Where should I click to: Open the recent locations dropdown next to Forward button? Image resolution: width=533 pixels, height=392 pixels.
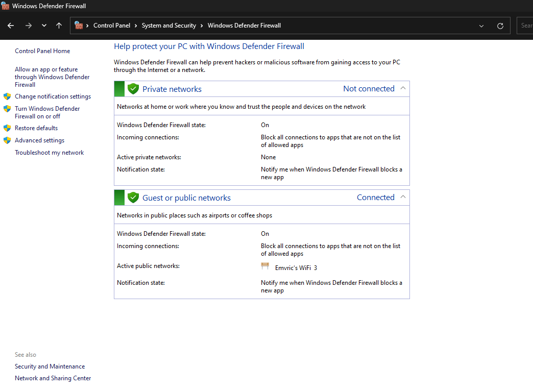43,25
